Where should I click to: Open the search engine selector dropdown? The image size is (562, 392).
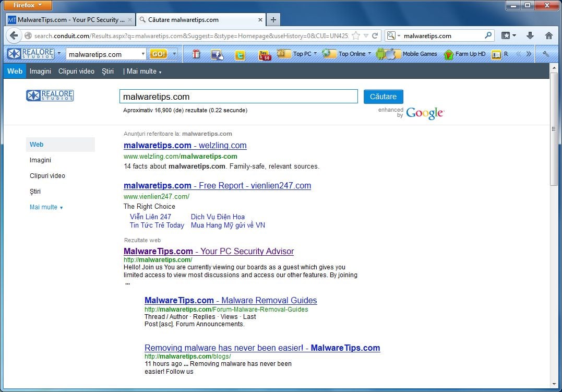393,35
